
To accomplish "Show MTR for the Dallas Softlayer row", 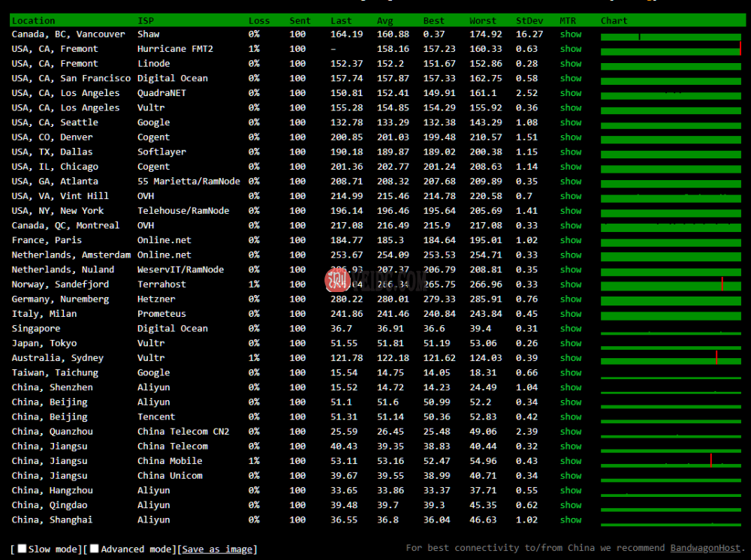I will [x=571, y=152].
